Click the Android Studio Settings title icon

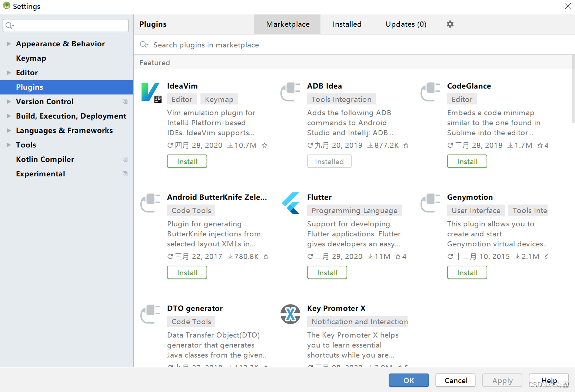[x=7, y=6]
